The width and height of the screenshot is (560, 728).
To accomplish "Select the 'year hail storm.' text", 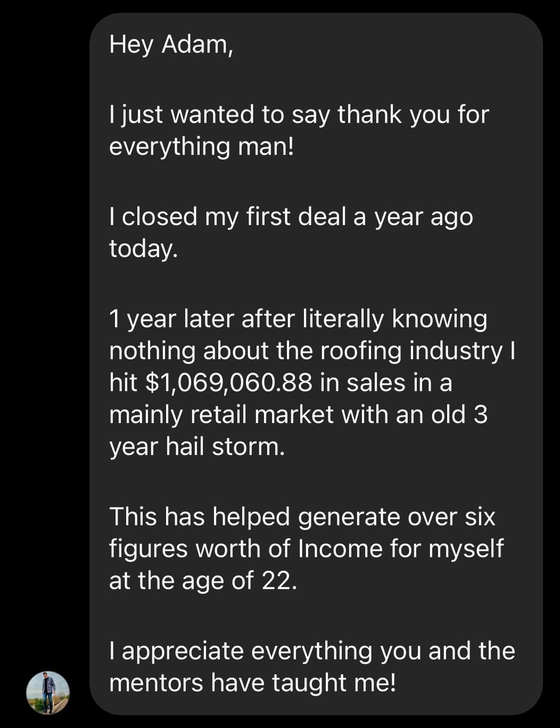I will point(197,446).
